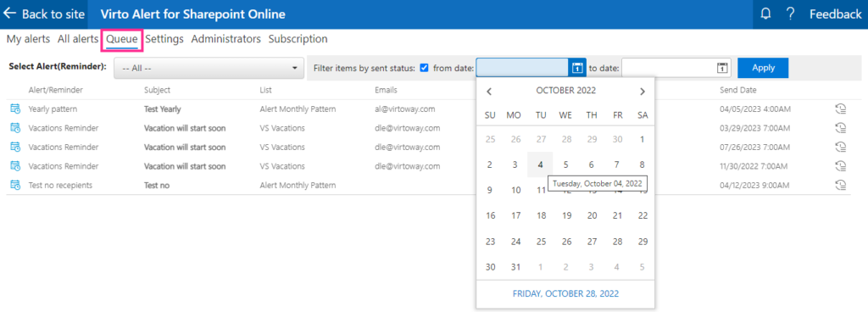Screen dimensions: 868x312
Task: Open notifications bell icon
Action: click(765, 14)
